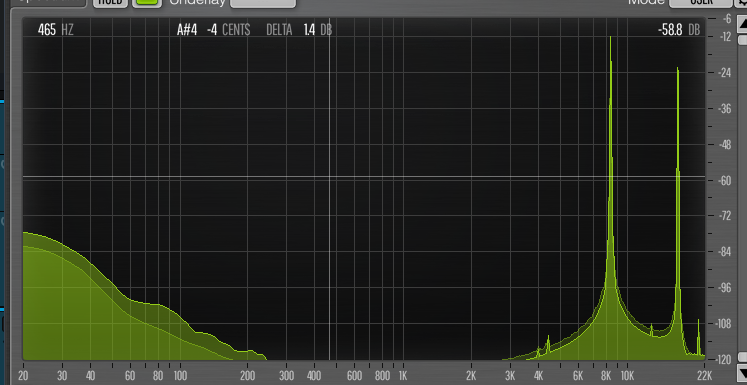Select the Spectrum selector at top left
Image resolution: width=747 pixels, height=385 pixels.
48,3
